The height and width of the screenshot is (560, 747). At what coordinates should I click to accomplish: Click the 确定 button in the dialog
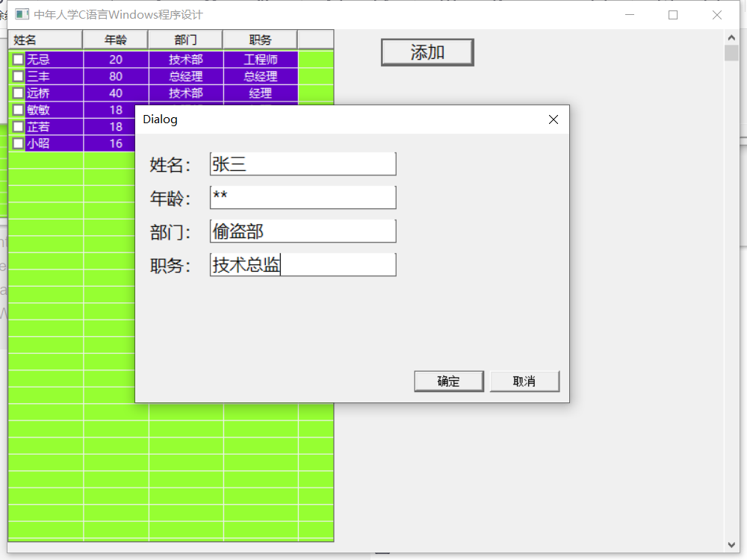448,381
